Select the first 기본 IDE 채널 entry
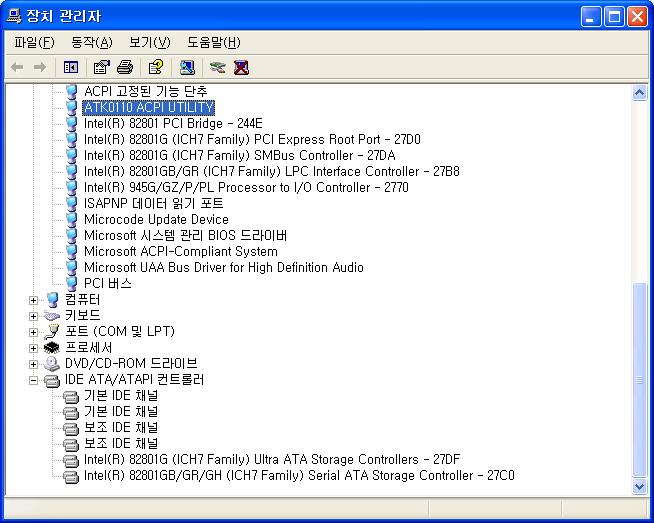654x523 pixels. pos(121,395)
